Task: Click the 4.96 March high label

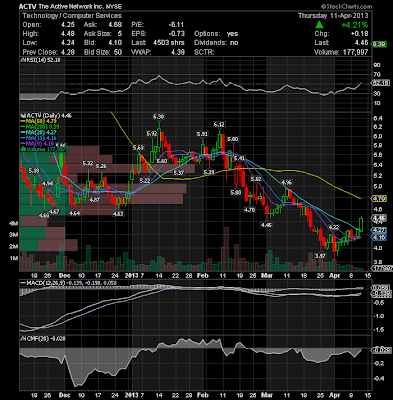Action: (x=287, y=182)
